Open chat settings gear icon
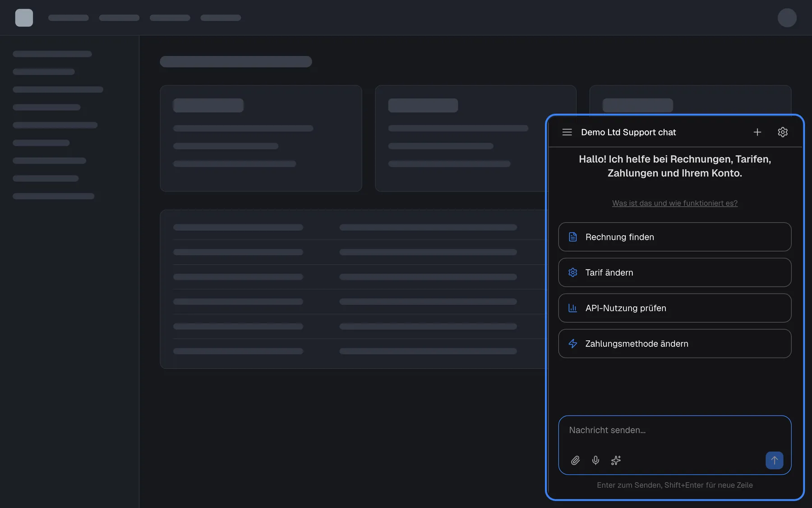The image size is (812, 508). coord(783,132)
